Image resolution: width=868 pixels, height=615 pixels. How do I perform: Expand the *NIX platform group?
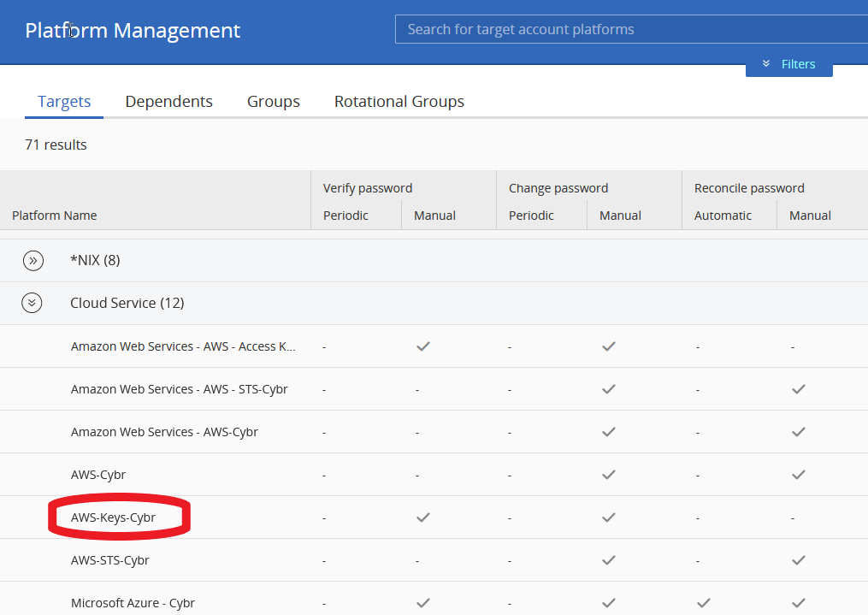click(x=32, y=260)
